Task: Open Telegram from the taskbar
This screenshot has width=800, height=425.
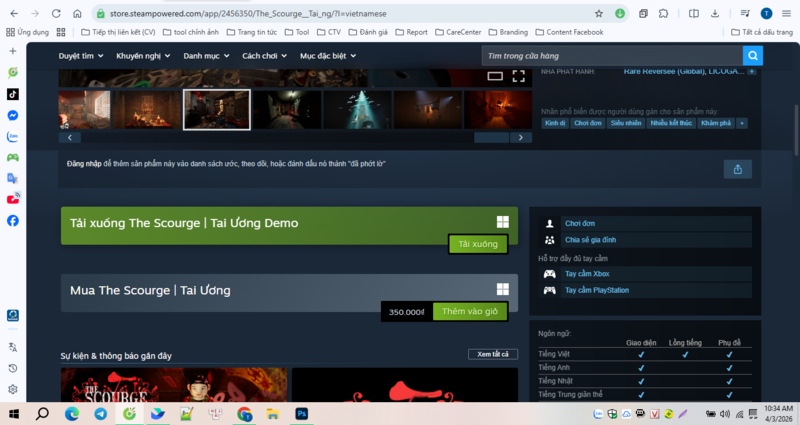Action: point(101,414)
